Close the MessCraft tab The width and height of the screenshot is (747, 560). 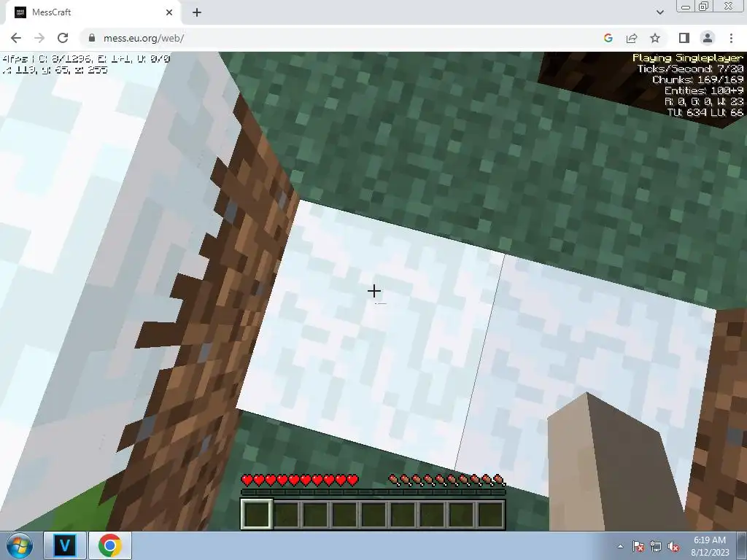pos(169,13)
